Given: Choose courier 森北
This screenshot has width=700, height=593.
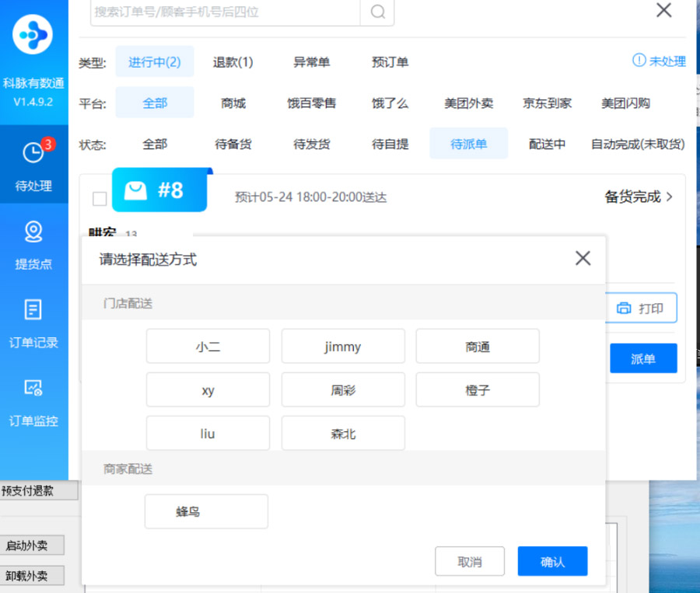Looking at the screenshot, I should [x=343, y=433].
